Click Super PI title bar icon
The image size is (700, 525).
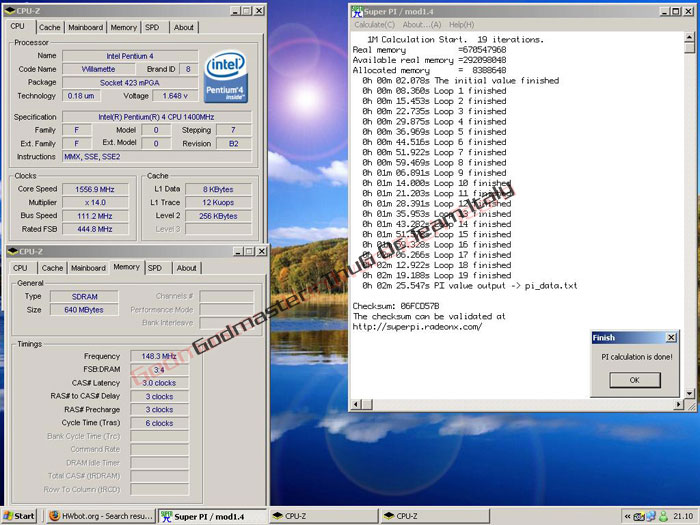click(x=356, y=11)
